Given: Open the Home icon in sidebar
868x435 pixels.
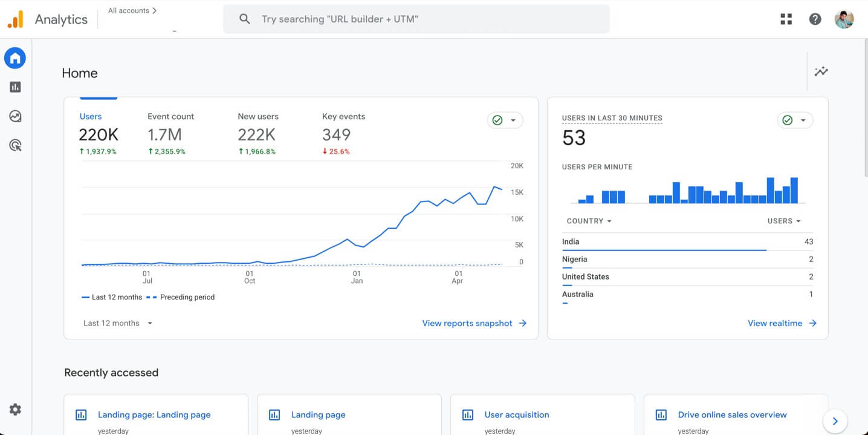Looking at the screenshot, I should pyautogui.click(x=15, y=58).
